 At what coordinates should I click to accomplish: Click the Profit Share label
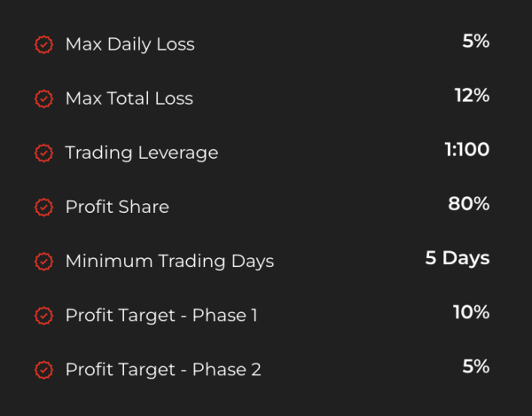pyautogui.click(x=117, y=207)
